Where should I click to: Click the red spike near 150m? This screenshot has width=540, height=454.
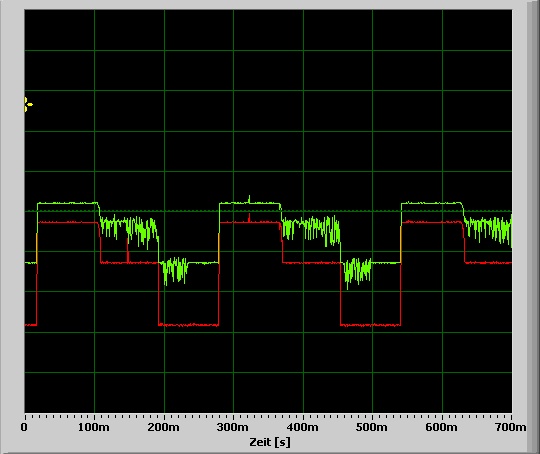pos(128,251)
